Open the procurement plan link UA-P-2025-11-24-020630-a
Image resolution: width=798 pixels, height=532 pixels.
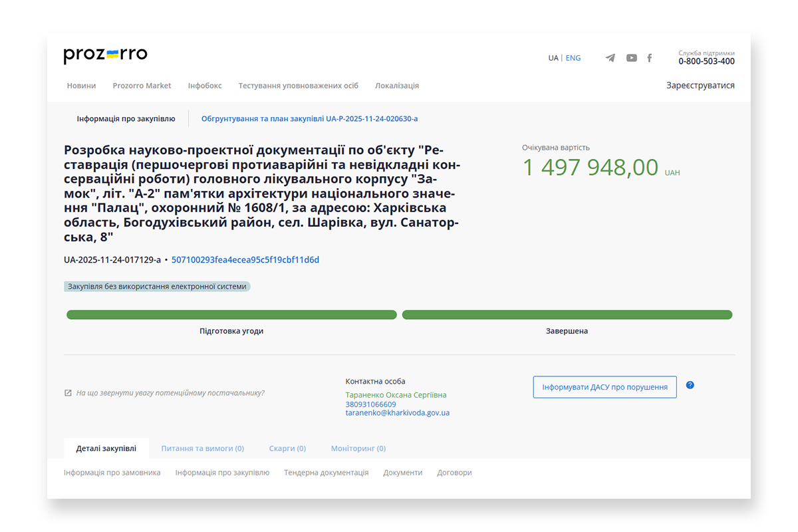click(309, 118)
